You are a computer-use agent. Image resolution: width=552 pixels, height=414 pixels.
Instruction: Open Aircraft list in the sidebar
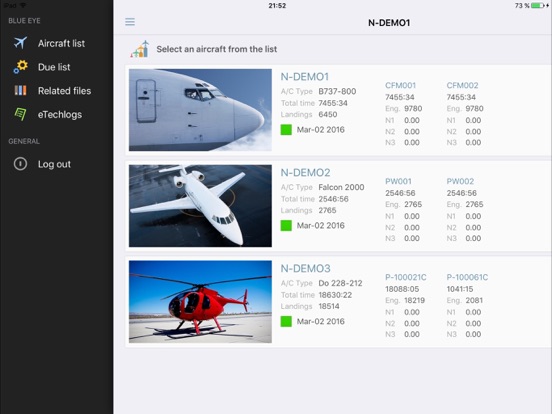click(61, 43)
